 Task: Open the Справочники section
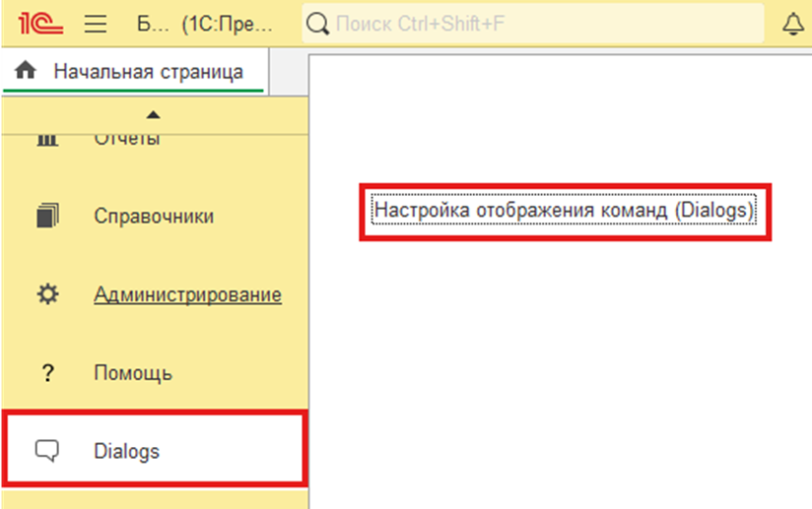[x=154, y=216]
